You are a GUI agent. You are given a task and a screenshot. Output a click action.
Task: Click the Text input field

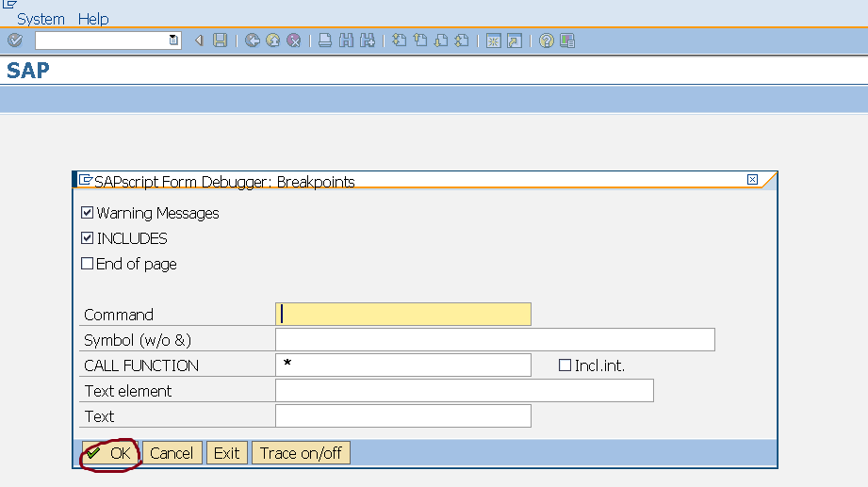click(x=403, y=415)
